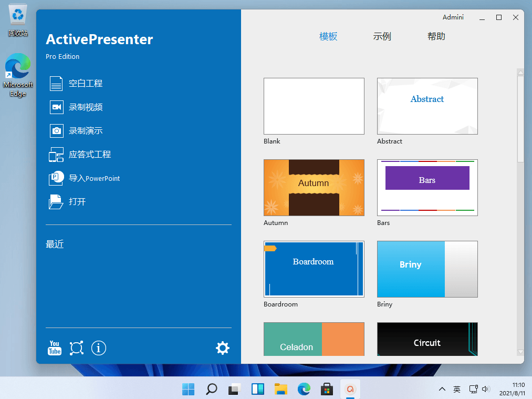This screenshot has height=399, width=532.
Task: Select the Bars template thumbnail
Action: [x=427, y=188]
